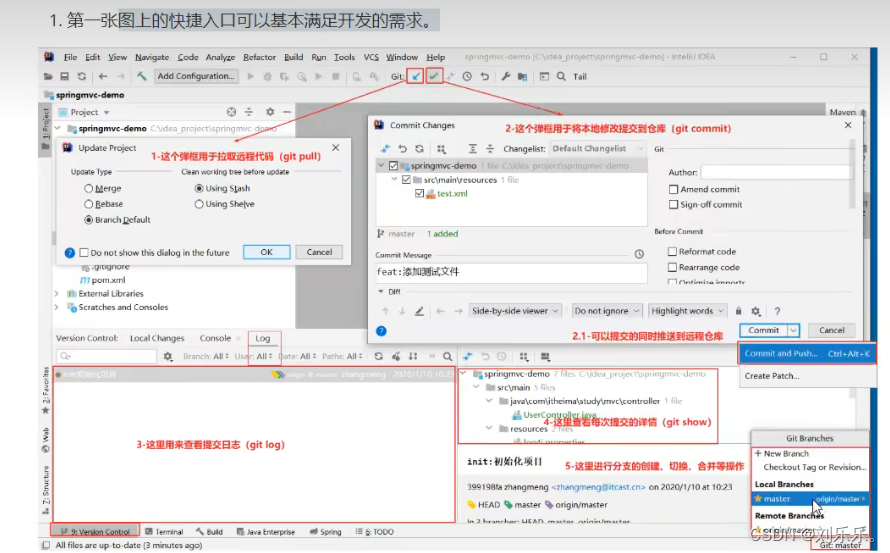Toggle Sign-off commit checkbox

673,204
